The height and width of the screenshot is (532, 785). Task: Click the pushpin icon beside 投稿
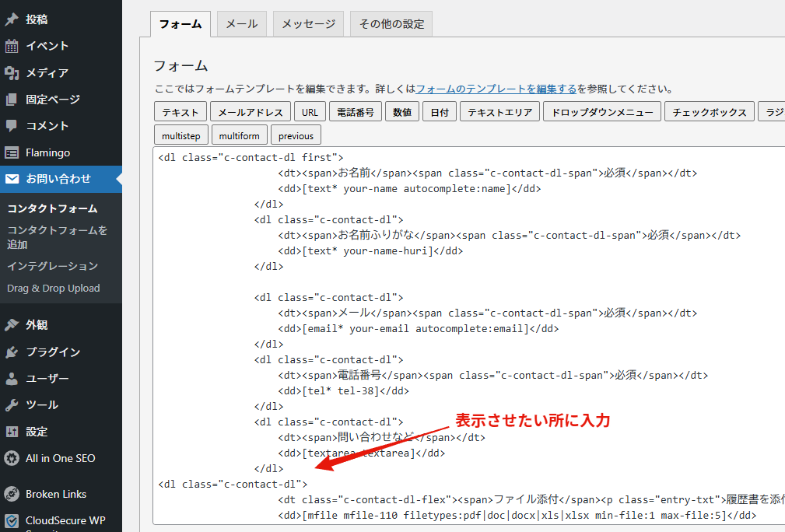12,19
